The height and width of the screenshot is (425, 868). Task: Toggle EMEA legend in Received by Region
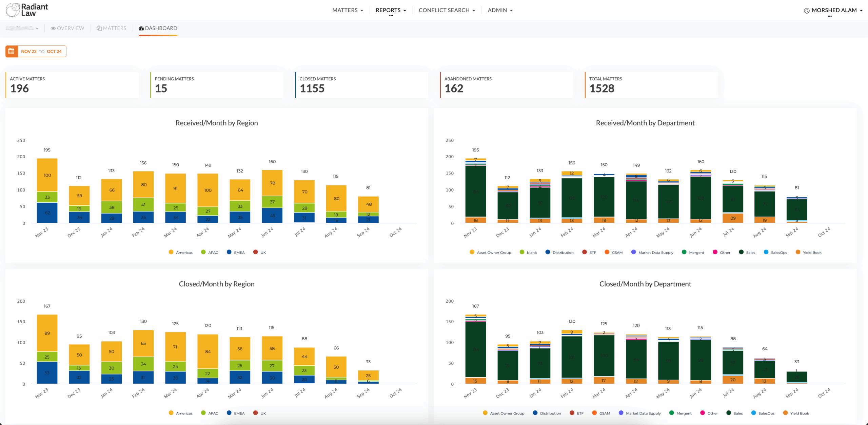236,252
